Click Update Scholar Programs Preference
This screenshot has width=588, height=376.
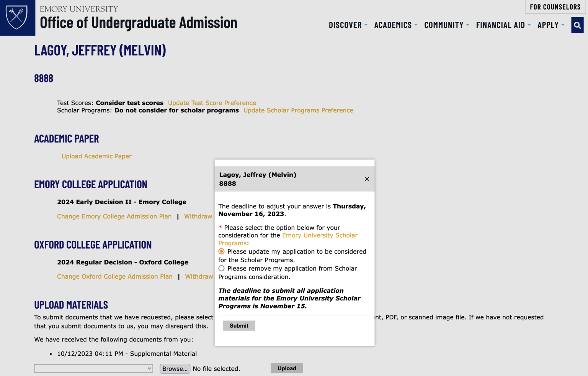(298, 110)
